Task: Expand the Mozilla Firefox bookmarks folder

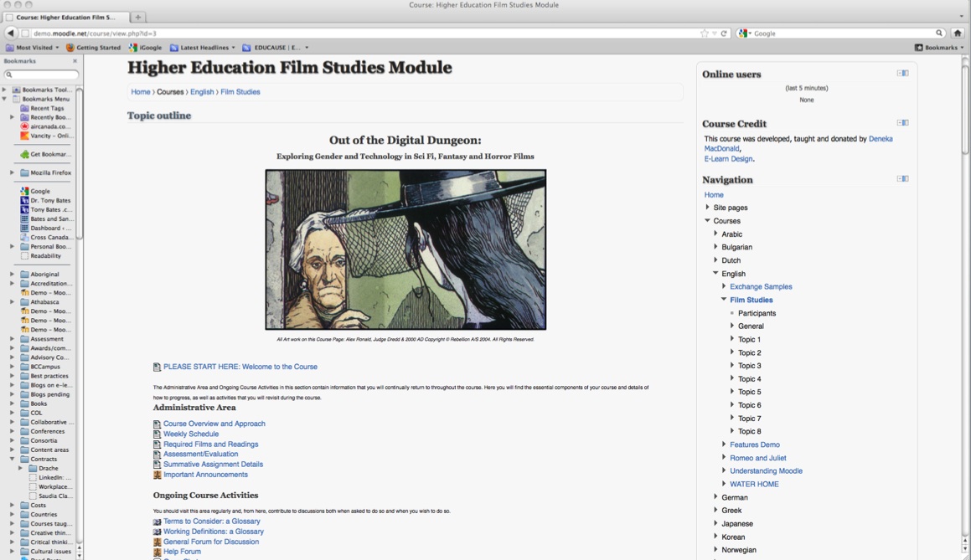Action: (12, 172)
